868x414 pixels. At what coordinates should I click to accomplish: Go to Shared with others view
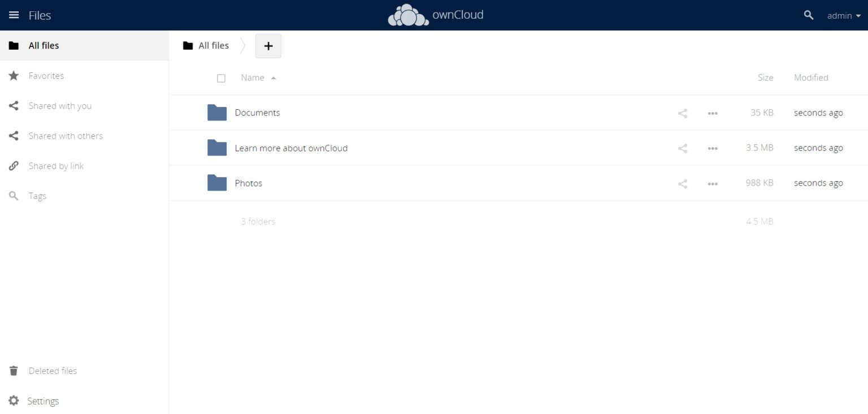(66, 136)
